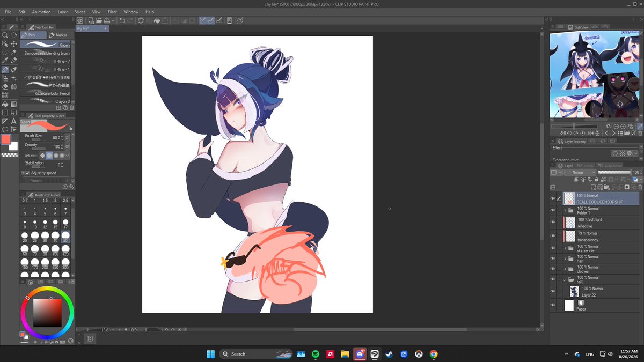
Task: Select the Crayon 3 brush
Action: (x=46, y=101)
